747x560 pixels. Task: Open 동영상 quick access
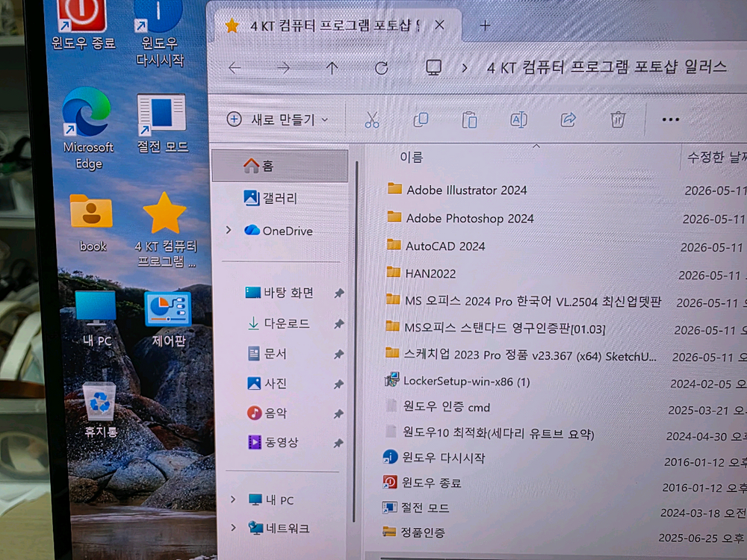273,442
